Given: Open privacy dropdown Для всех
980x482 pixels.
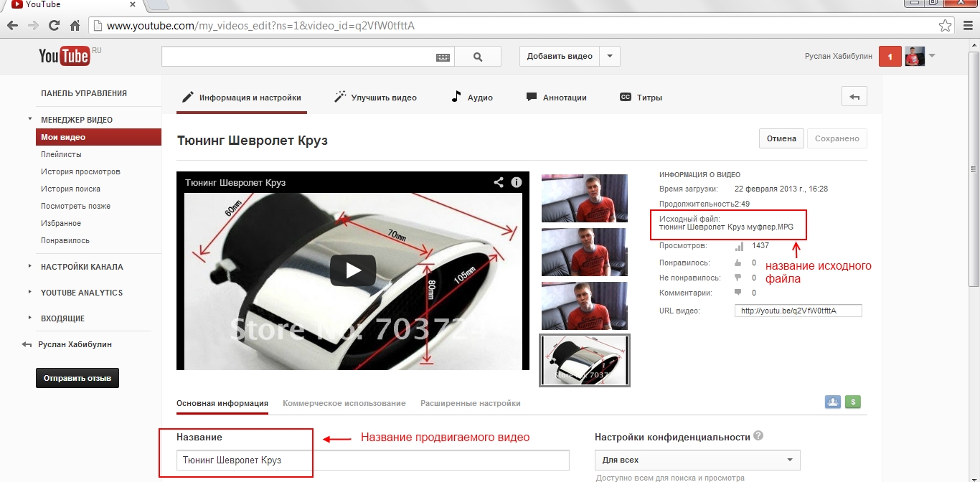Looking at the screenshot, I should pyautogui.click(x=697, y=460).
